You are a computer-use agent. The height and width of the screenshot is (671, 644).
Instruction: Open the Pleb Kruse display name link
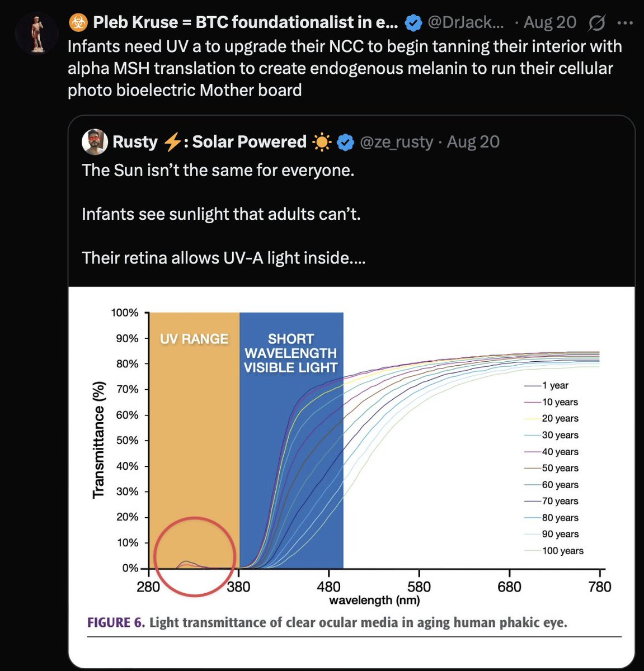coord(245,22)
